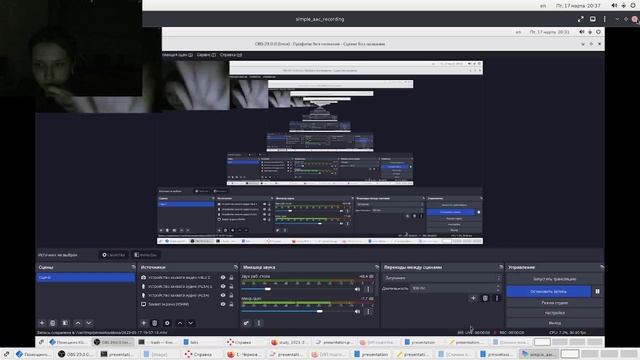Open the Справка menu in OBS

pos(231,55)
